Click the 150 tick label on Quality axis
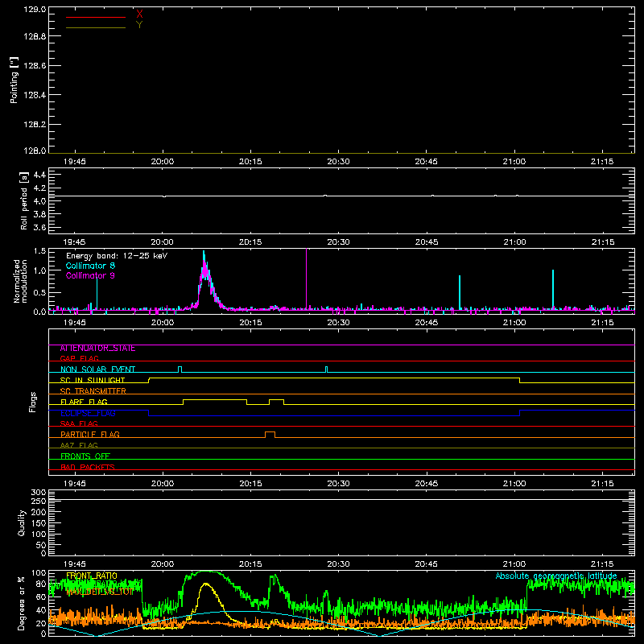Viewport: 644px width, 644px height. pyautogui.click(x=39, y=523)
